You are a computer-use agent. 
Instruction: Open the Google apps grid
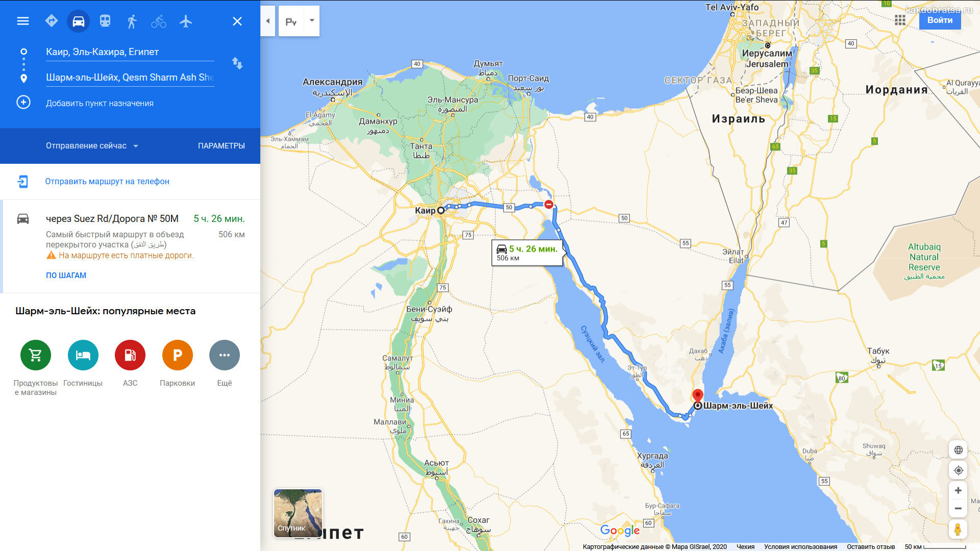coord(900,20)
